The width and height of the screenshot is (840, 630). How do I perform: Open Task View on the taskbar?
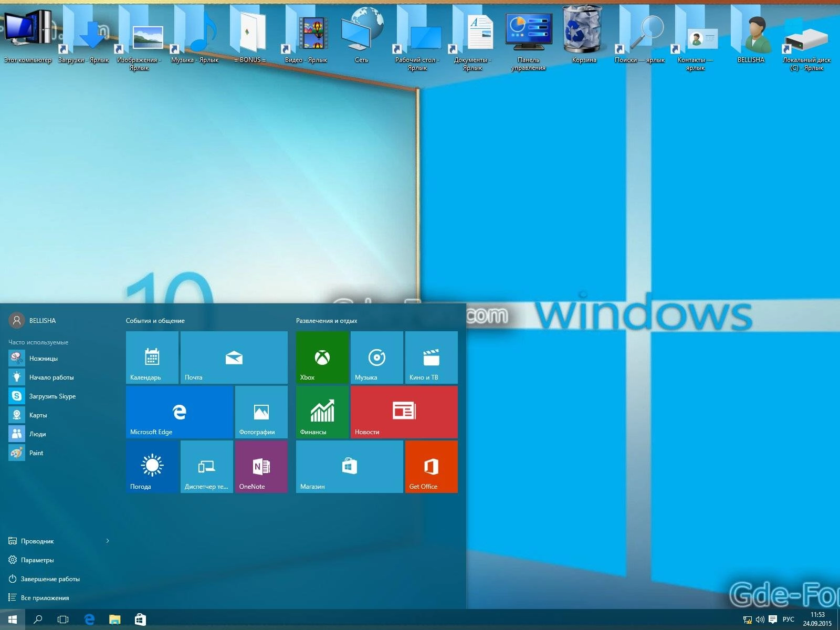coord(63,619)
